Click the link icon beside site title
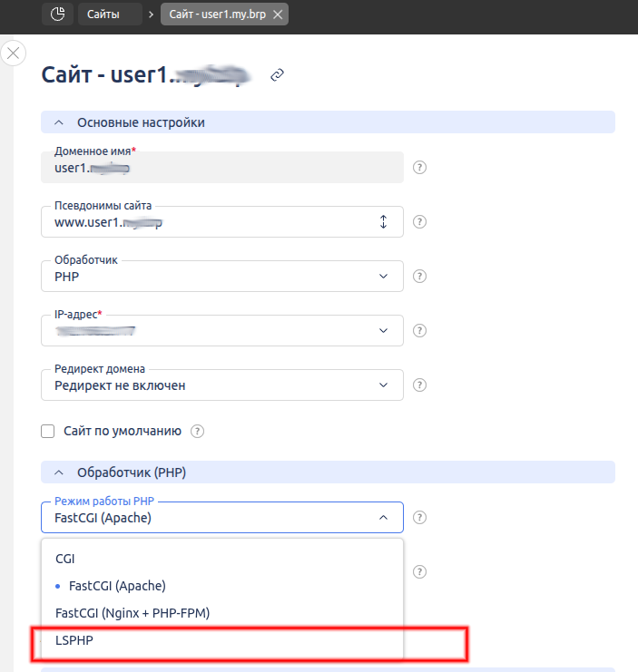 278,76
